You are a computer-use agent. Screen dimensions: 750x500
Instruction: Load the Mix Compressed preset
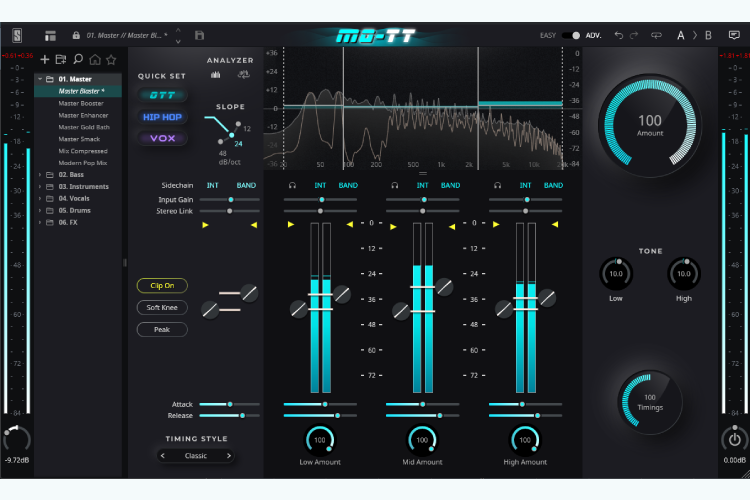pos(83,151)
